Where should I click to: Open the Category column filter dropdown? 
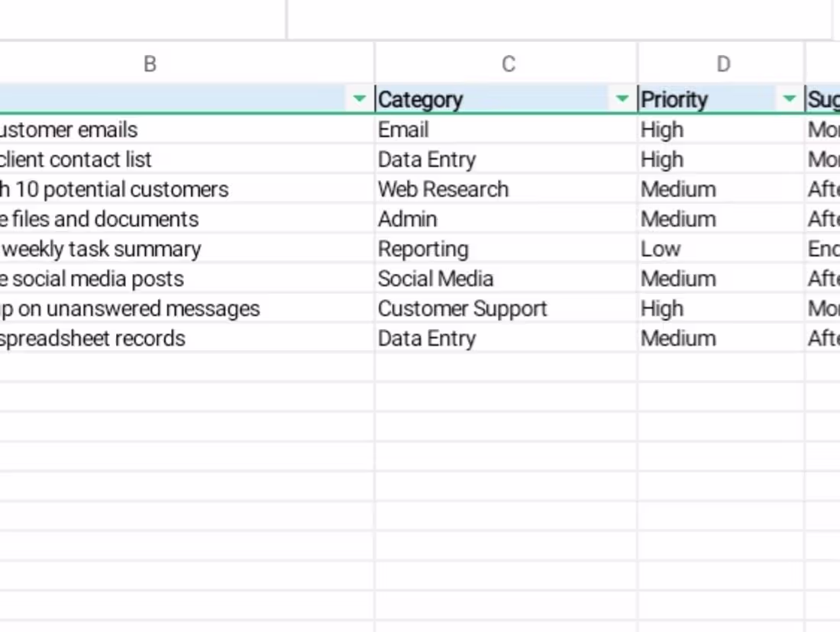tap(622, 98)
